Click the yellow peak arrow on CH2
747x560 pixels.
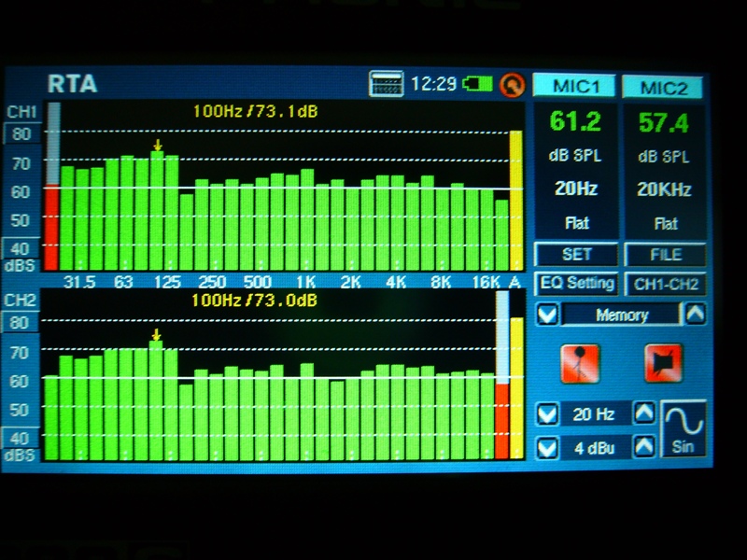(156, 335)
